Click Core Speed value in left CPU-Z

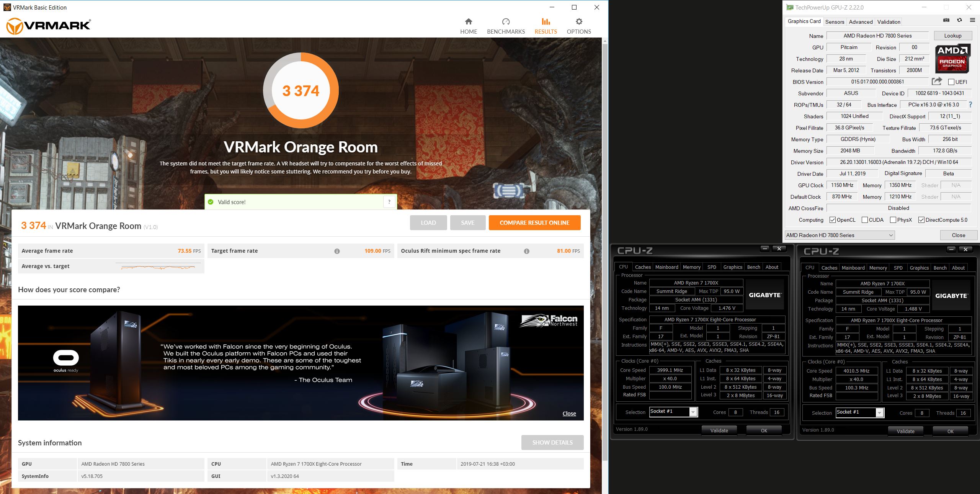tap(670, 370)
